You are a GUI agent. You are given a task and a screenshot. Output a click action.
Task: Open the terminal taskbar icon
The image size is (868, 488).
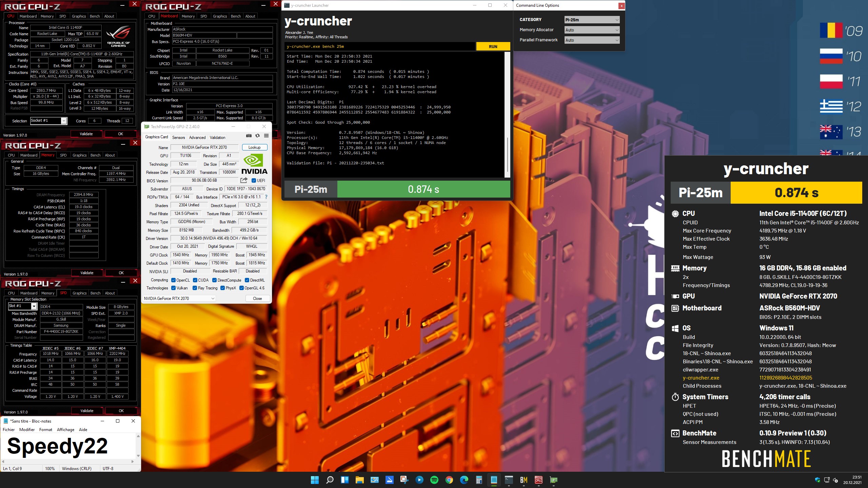[509, 480]
